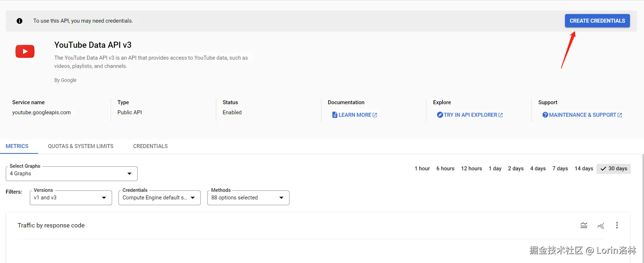Click the By Google text
Screen dimensions: 644x263
click(65, 80)
